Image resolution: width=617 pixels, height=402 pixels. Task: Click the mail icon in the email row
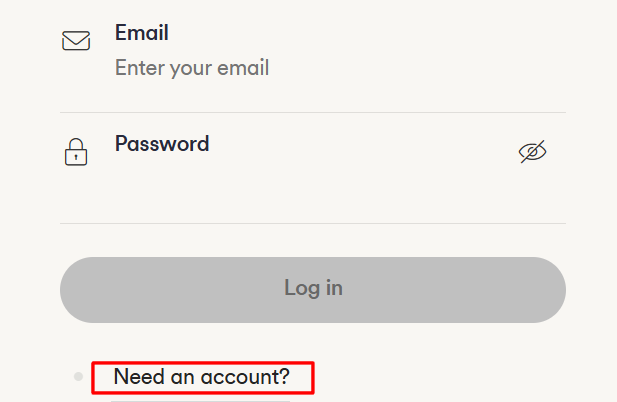click(76, 41)
